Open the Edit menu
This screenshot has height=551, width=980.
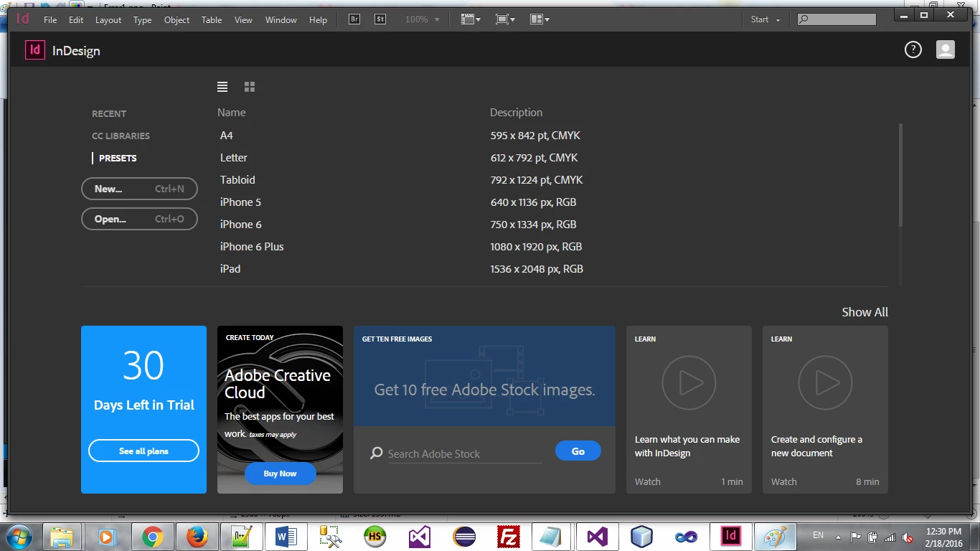point(76,20)
